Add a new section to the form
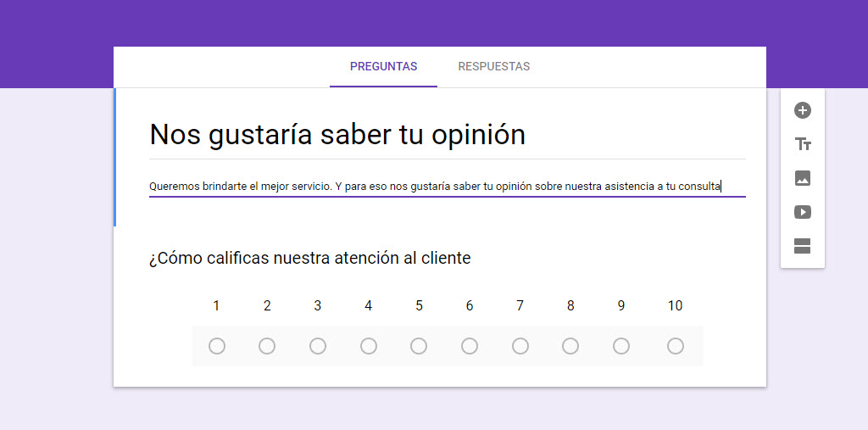This screenshot has height=430, width=868. [x=803, y=246]
